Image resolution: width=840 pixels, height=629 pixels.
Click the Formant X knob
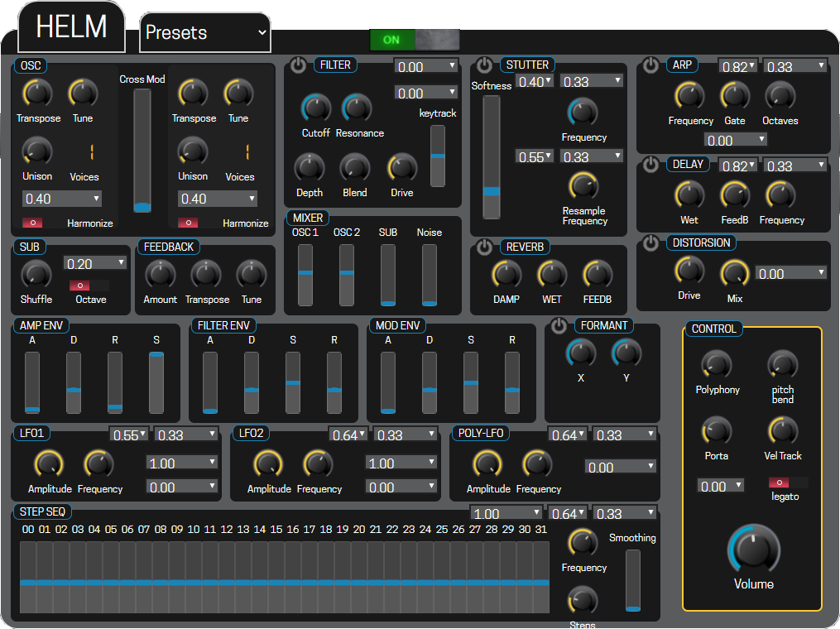coord(581,353)
